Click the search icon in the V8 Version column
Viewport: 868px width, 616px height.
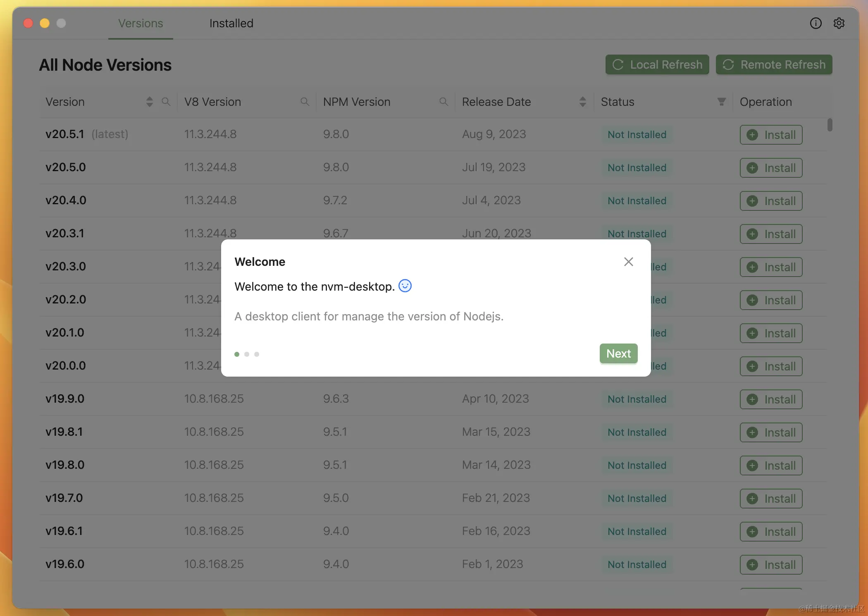click(305, 102)
